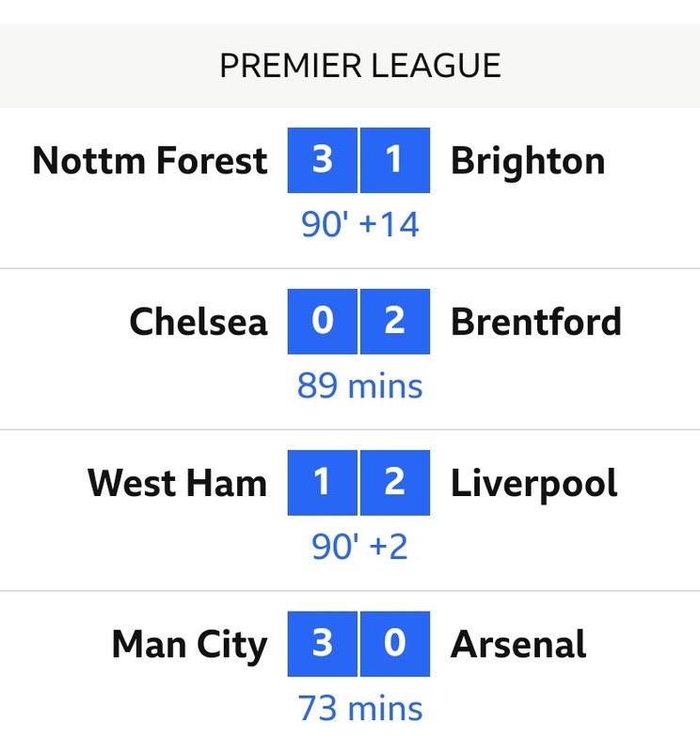
Task: Click Brentford score box showing 2
Action: (x=394, y=322)
